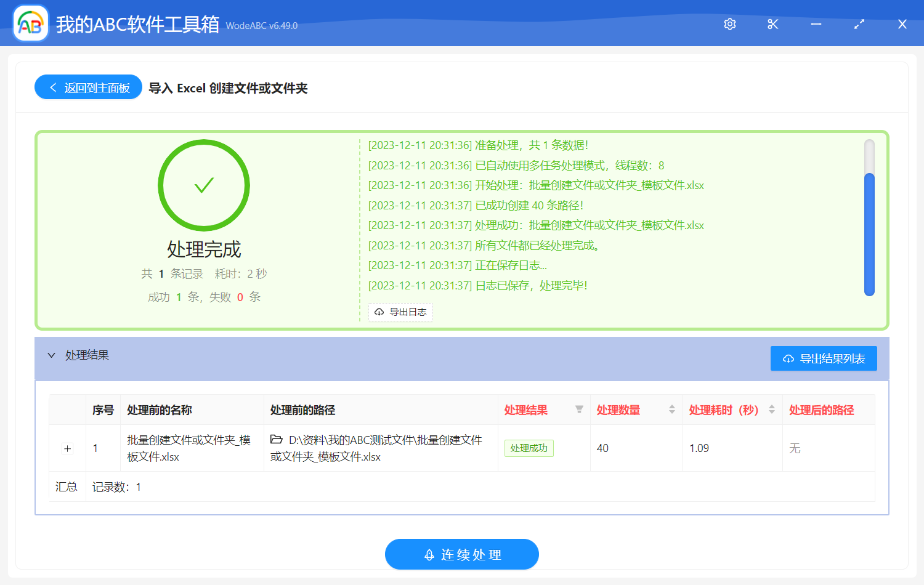The width and height of the screenshot is (924, 585).
Task: Click the upload icon inside 导出日志 button
Action: 379,312
